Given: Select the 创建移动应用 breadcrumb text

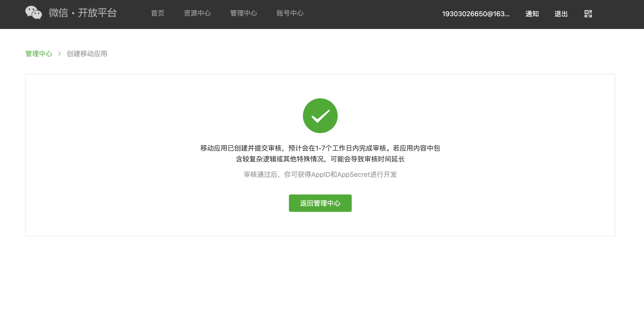Looking at the screenshot, I should pos(87,53).
